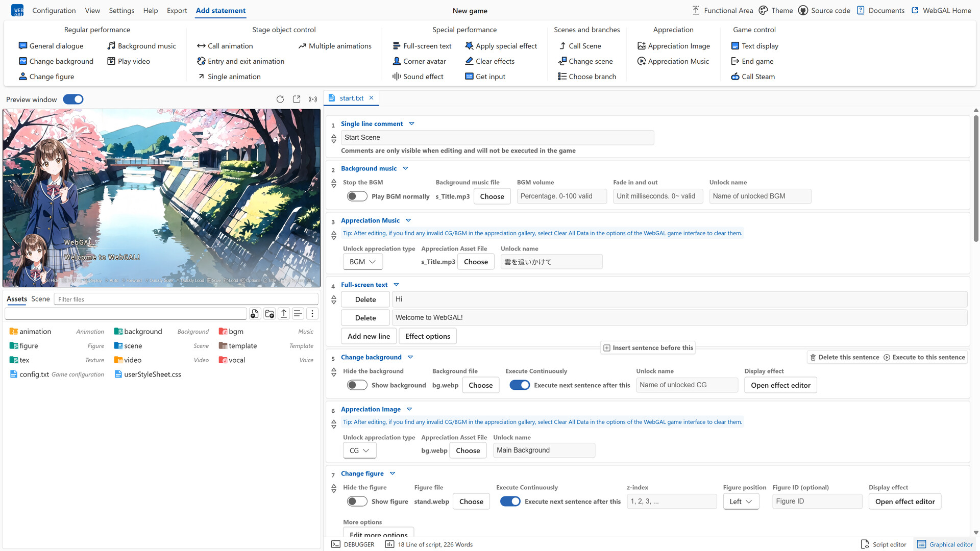Screen dimensions: 980x551
Task: Click the Filter files search field
Action: [x=186, y=299]
